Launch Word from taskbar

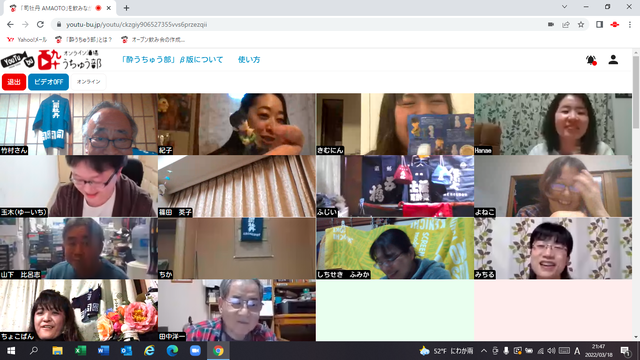tap(103, 351)
